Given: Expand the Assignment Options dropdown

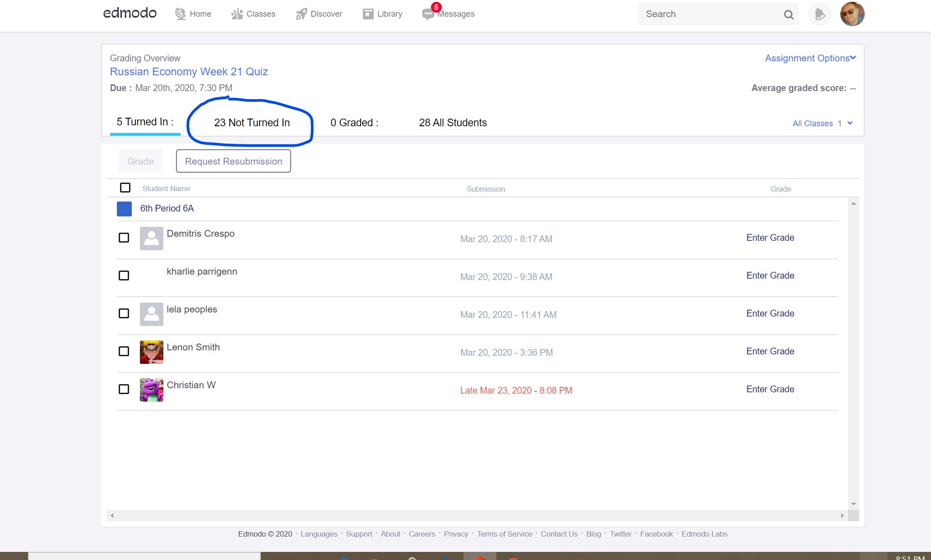Looking at the screenshot, I should (810, 58).
